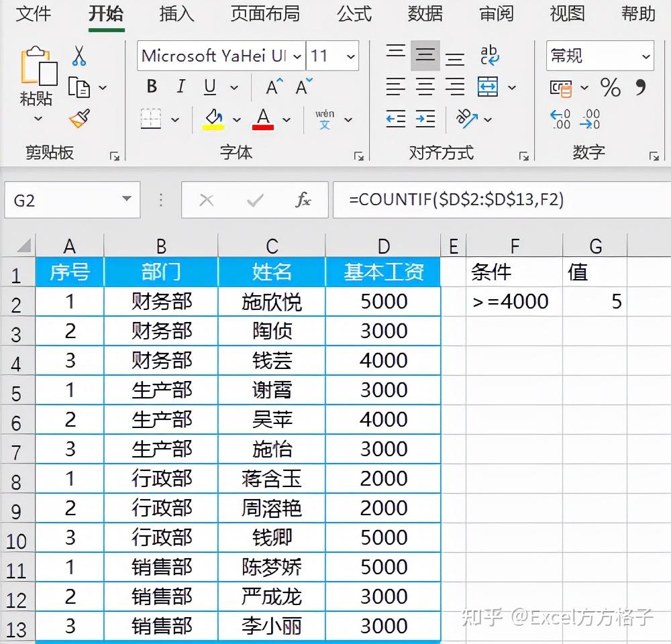Apply Percent Style formatting
The width and height of the screenshot is (671, 644).
pos(611,88)
